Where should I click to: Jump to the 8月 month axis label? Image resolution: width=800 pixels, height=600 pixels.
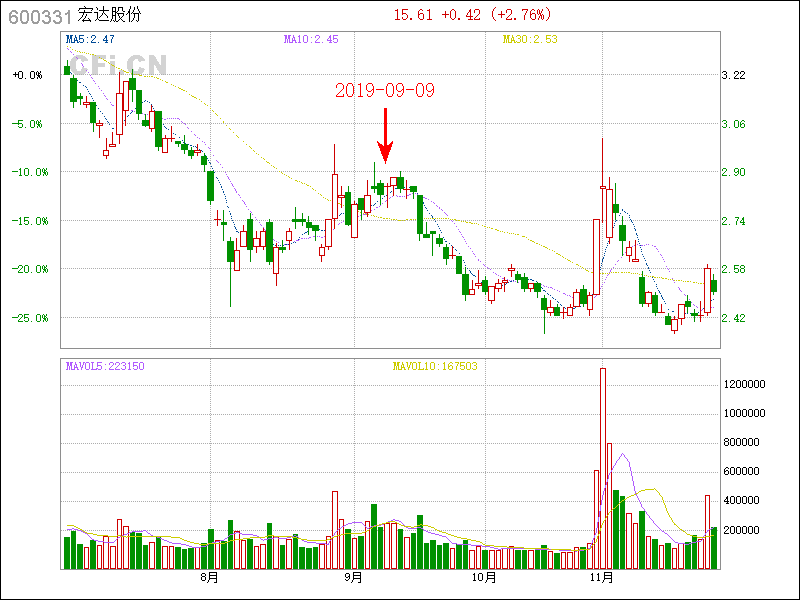(x=209, y=578)
